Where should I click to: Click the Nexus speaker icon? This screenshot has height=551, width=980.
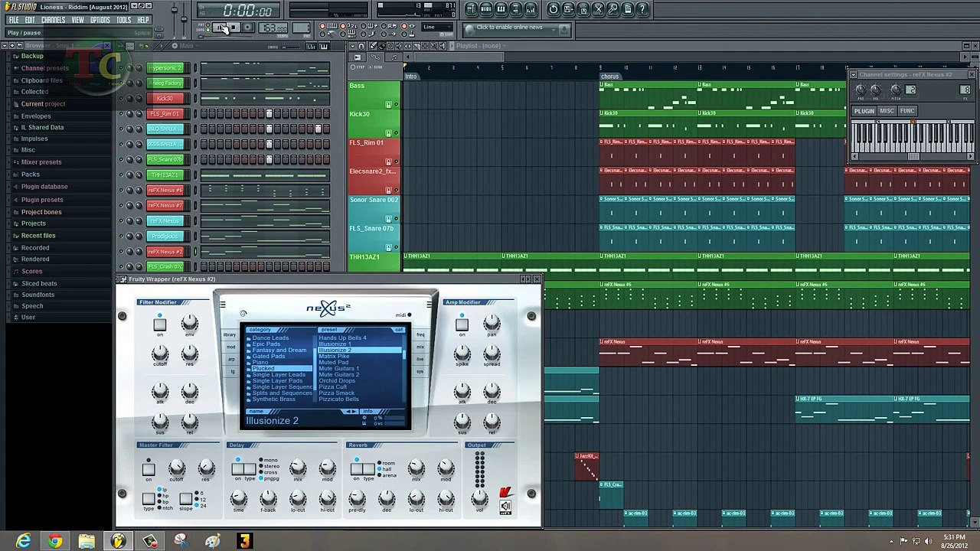coord(505,507)
